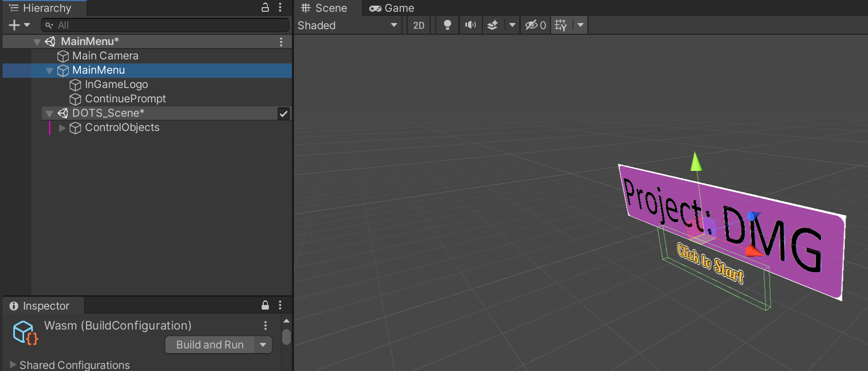
Task: Toggle the scene effects (skybox/fog) button
Action: click(x=492, y=25)
